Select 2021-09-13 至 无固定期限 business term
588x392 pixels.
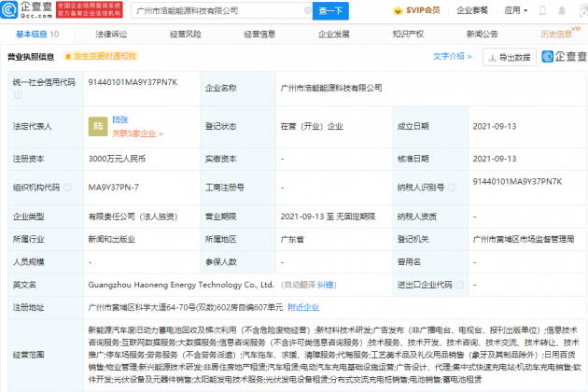(x=328, y=217)
